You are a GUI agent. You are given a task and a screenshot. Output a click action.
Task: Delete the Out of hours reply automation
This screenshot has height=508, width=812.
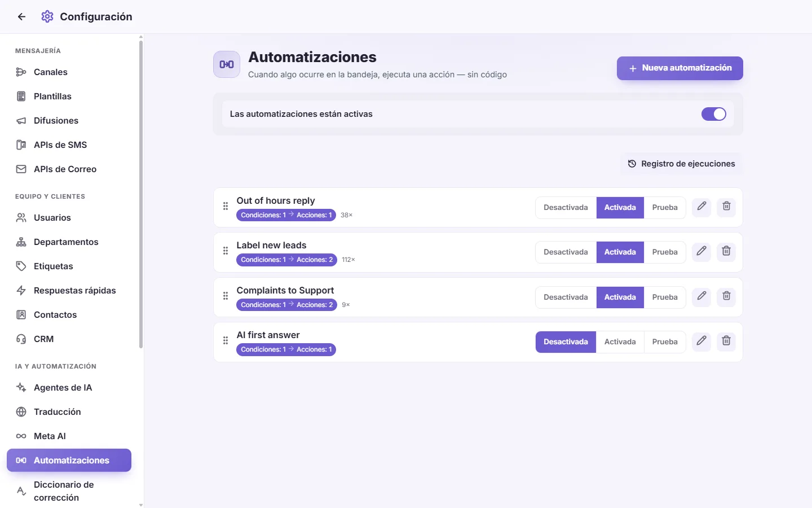[726, 207]
